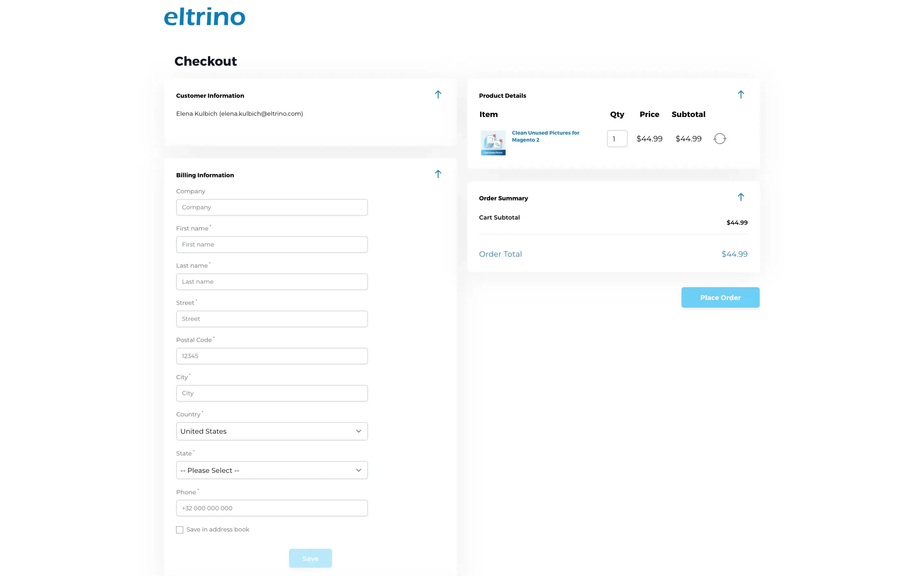Collapse the Billing Information section arrow
Screen dimensions: 924x576
438,174
